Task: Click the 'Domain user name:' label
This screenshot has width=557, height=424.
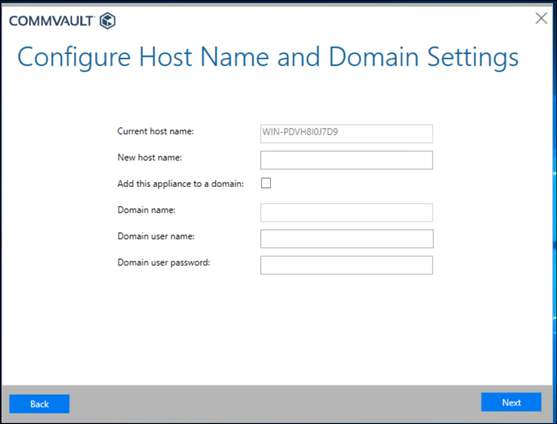Action: tap(156, 236)
